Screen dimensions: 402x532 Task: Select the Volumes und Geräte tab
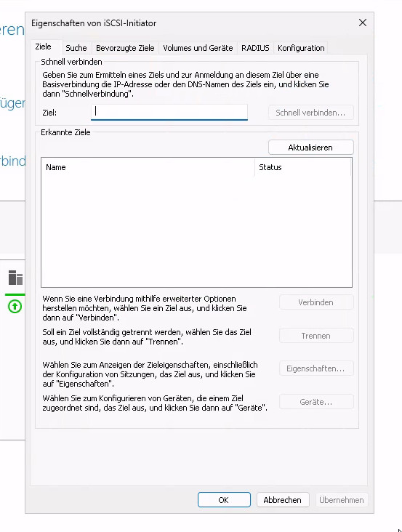click(x=198, y=48)
